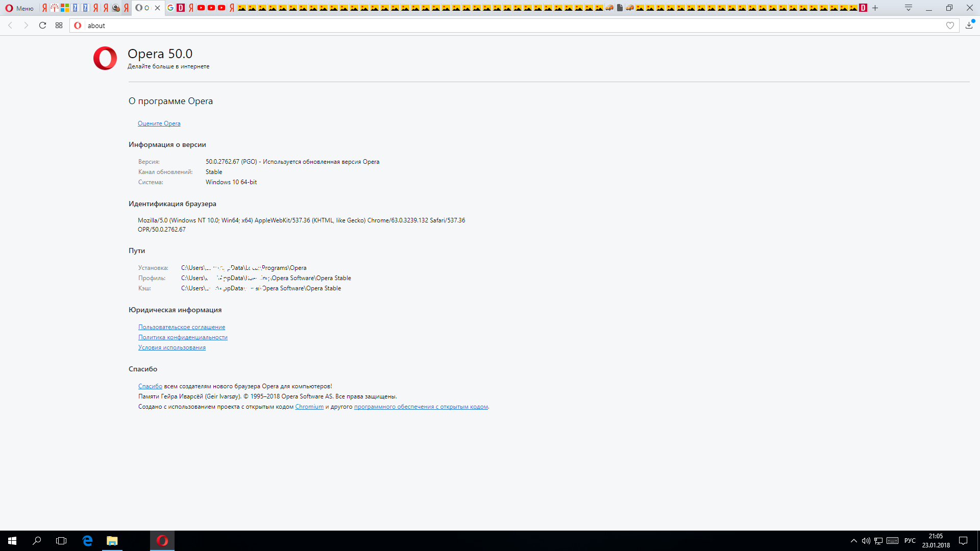Open the volume control in tray
The height and width of the screenshot is (551, 980).
866,541
